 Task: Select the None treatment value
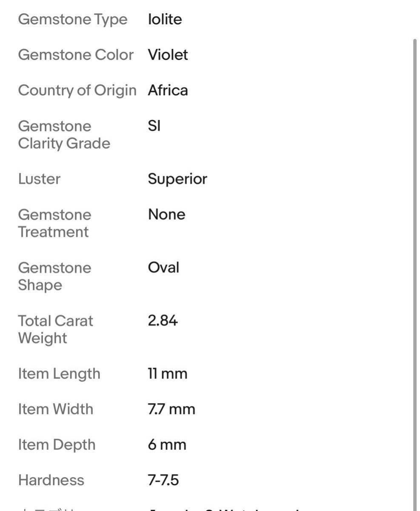(166, 215)
